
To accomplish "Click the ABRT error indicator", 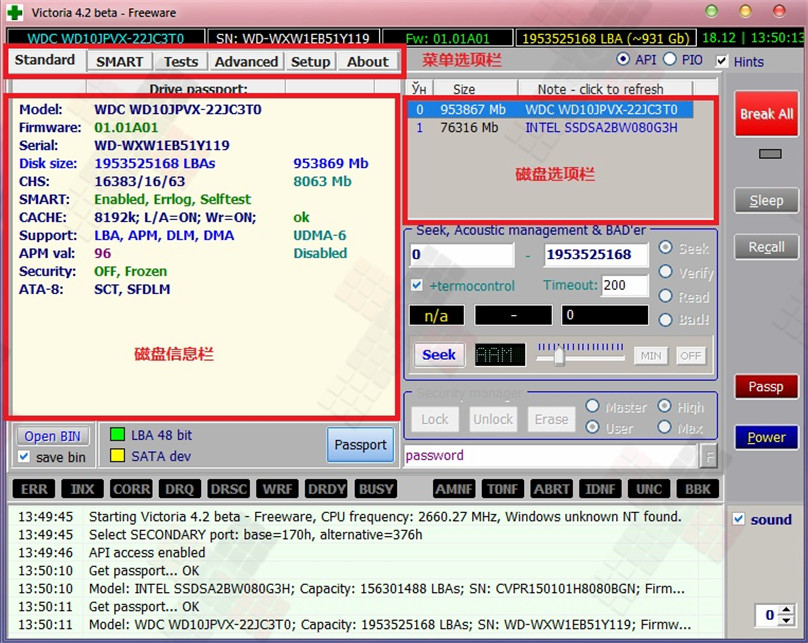I will coord(551,489).
